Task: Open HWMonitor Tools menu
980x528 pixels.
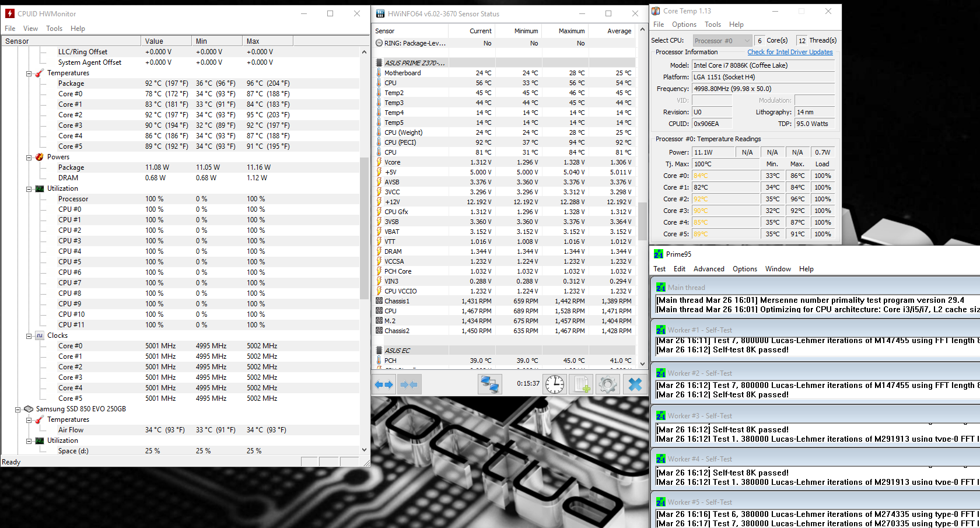Action: click(x=54, y=29)
